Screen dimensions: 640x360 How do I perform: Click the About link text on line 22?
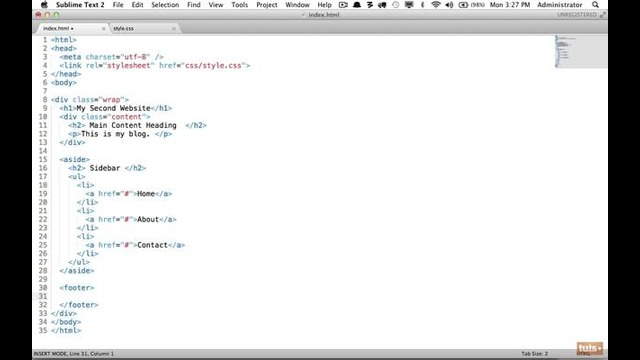tap(148, 220)
